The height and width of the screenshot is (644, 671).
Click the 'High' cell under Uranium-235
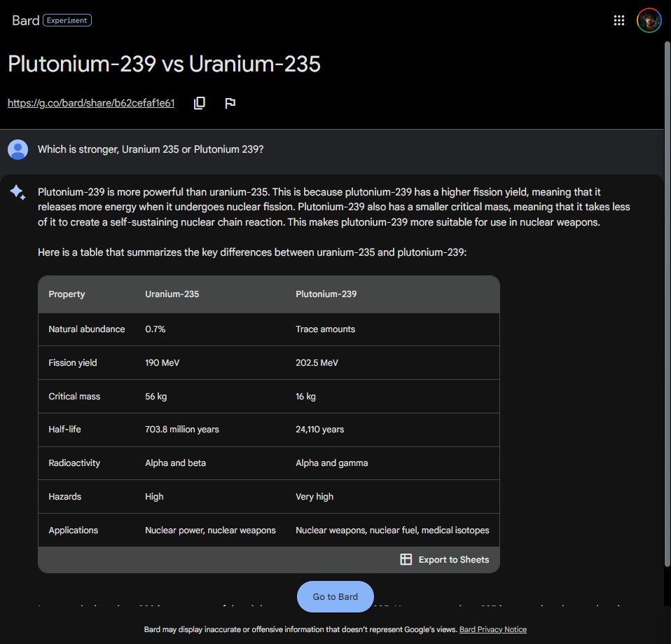[x=154, y=497]
